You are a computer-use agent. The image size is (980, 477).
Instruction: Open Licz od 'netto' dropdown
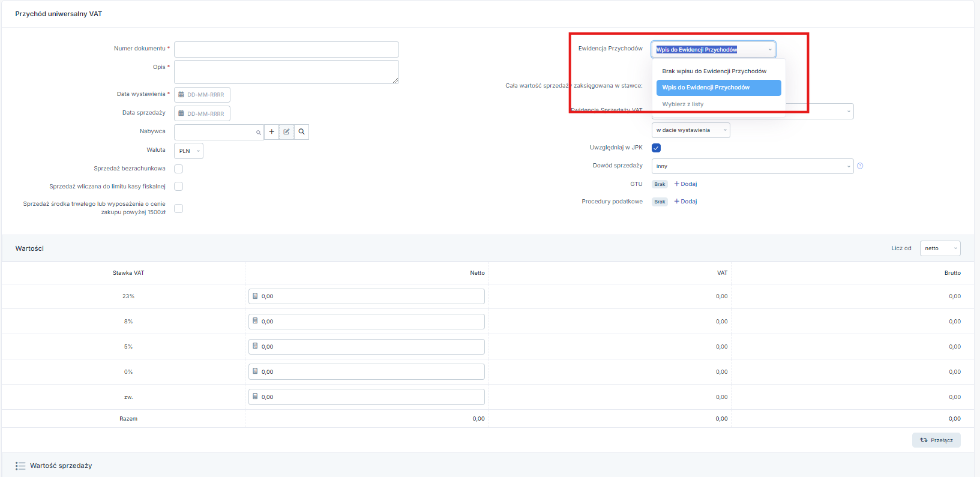click(940, 248)
